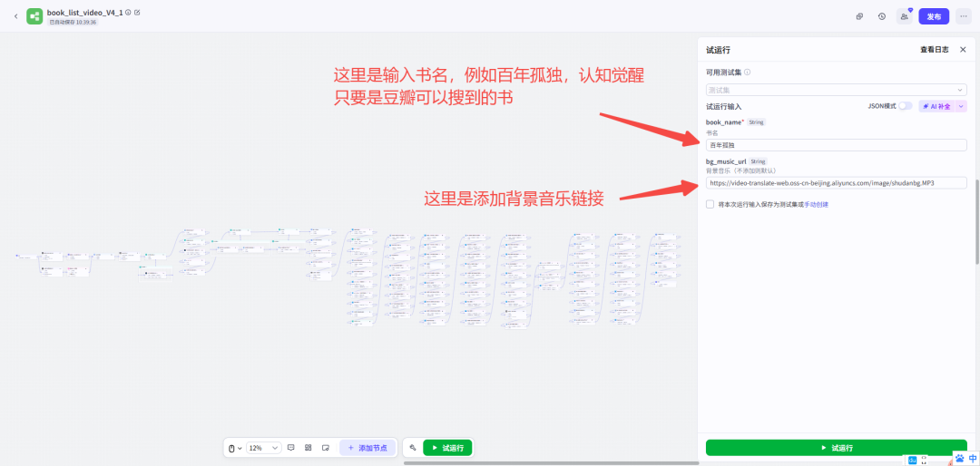Expand the 测试集 dropdown
Viewport: 980px width, 466px height.
tap(837, 90)
